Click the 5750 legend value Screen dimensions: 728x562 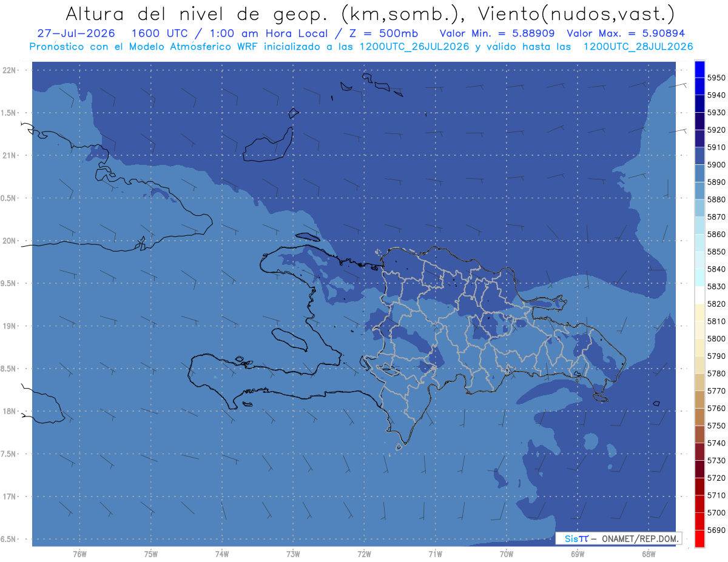click(x=716, y=426)
